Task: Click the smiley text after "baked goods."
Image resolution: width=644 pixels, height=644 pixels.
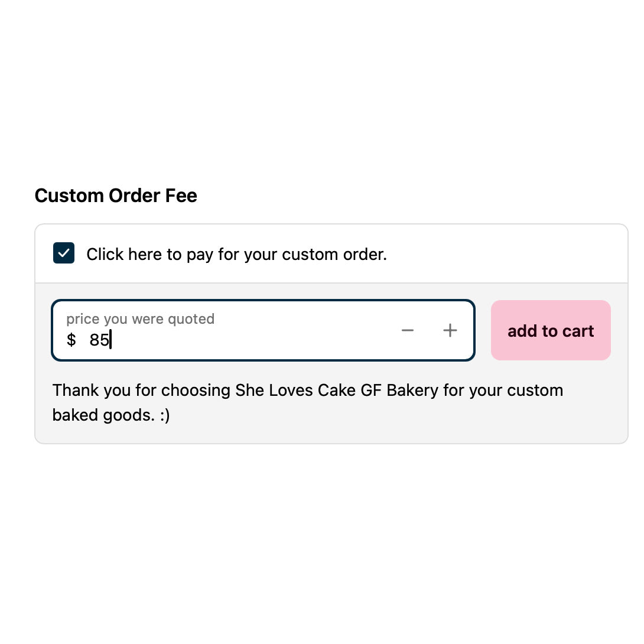Action: click(x=164, y=415)
